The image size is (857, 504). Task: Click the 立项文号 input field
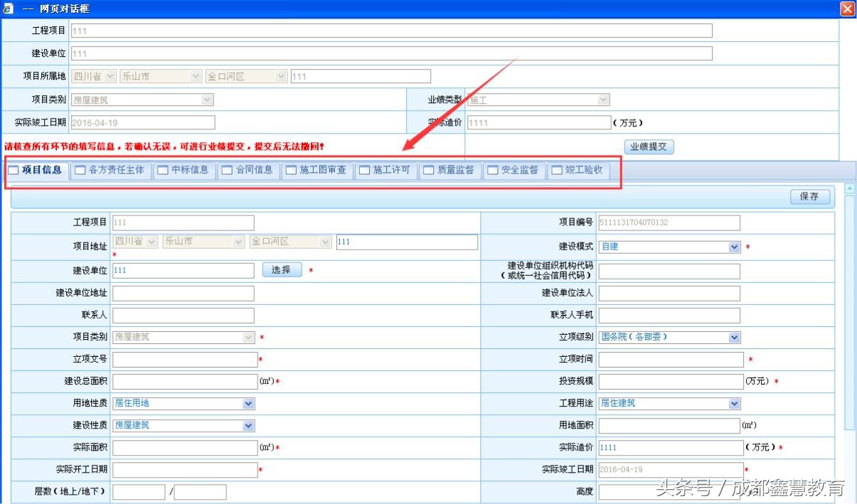184,360
